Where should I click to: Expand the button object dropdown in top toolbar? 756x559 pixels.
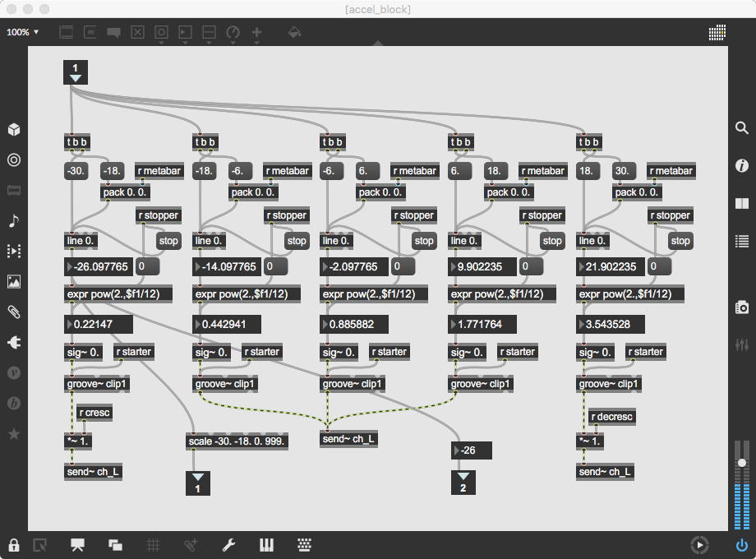[x=162, y=43]
